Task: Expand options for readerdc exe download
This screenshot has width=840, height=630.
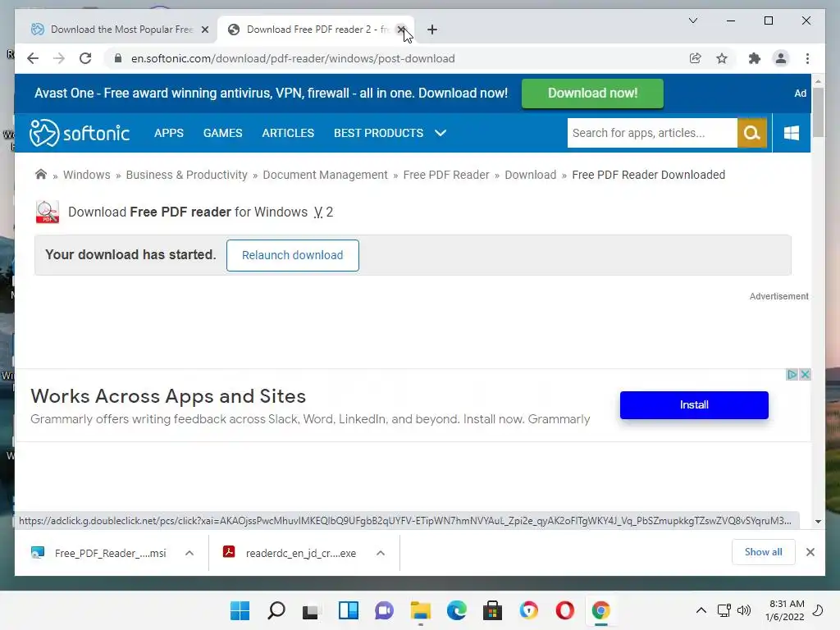Action: (x=381, y=553)
